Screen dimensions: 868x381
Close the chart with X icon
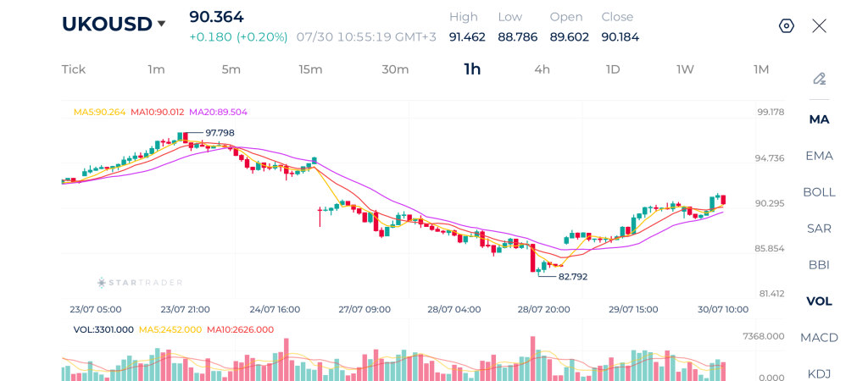point(820,26)
